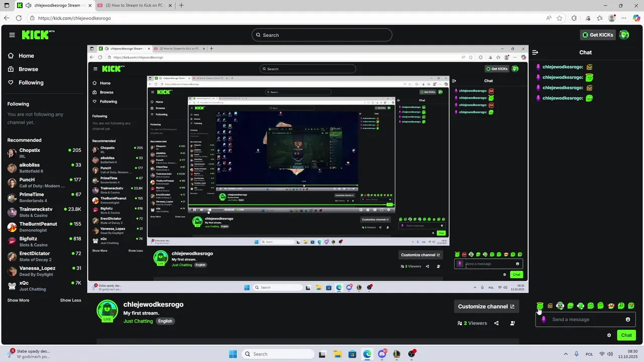Click the Kick search box

[x=321, y=35]
